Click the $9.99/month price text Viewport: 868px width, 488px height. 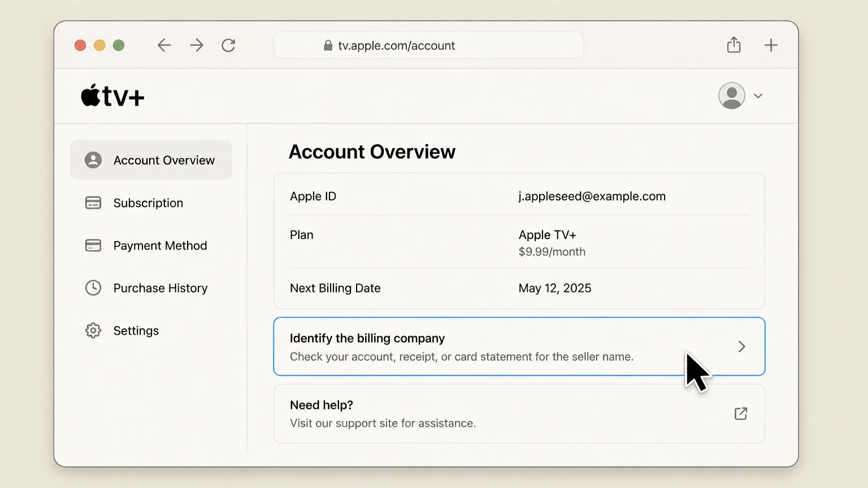click(x=552, y=252)
